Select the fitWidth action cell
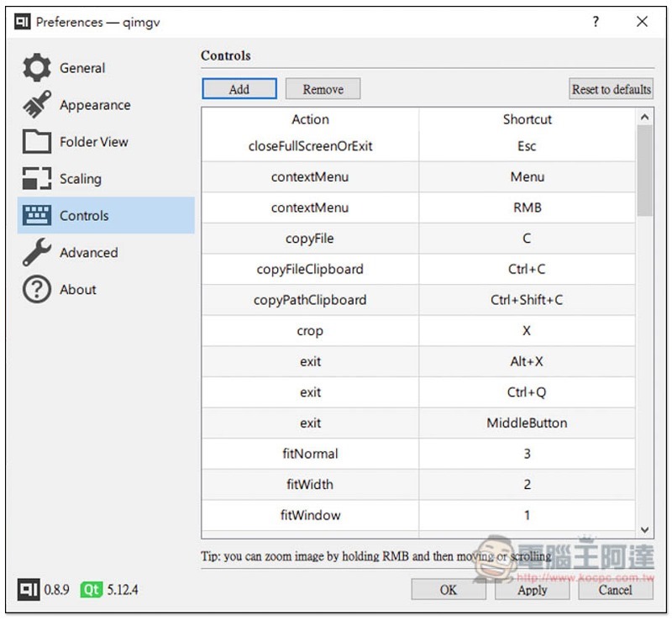 (310, 485)
